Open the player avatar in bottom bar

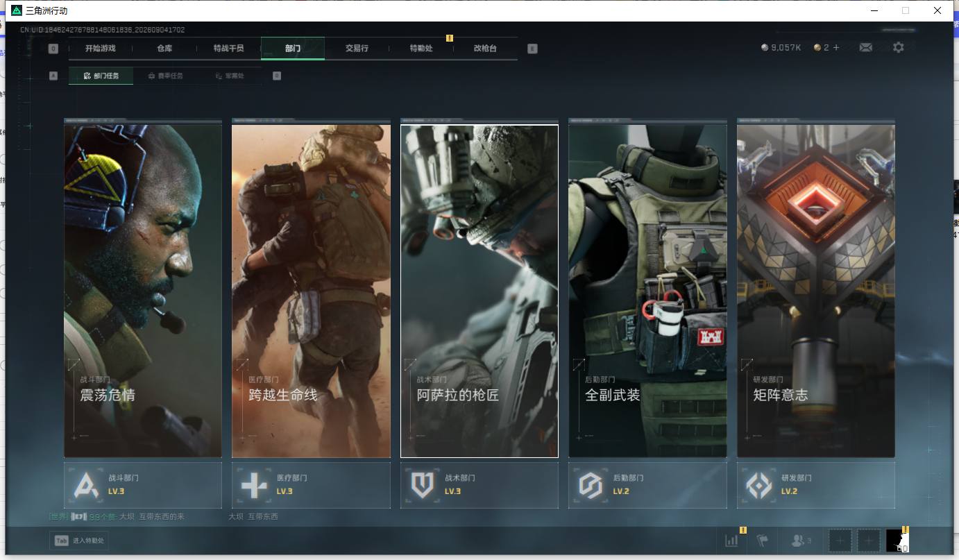(897, 541)
